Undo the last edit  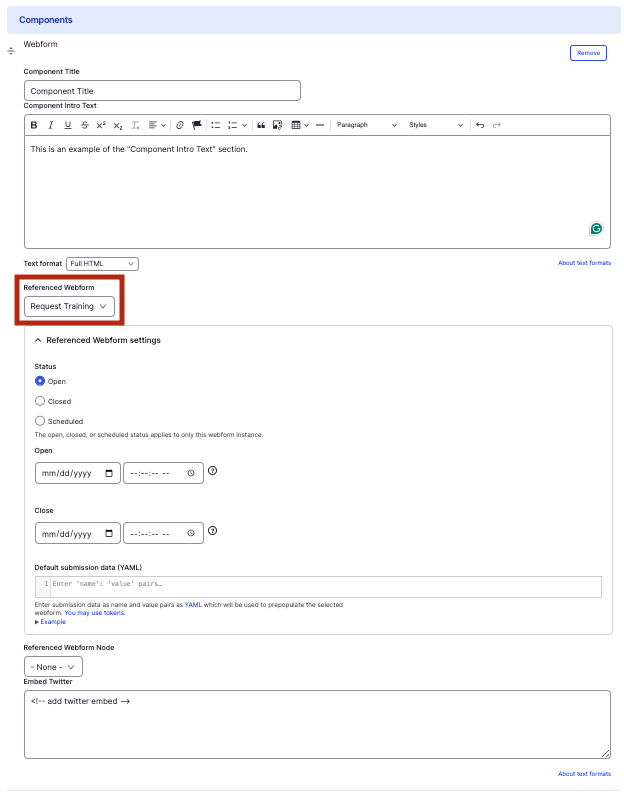pyautogui.click(x=480, y=125)
